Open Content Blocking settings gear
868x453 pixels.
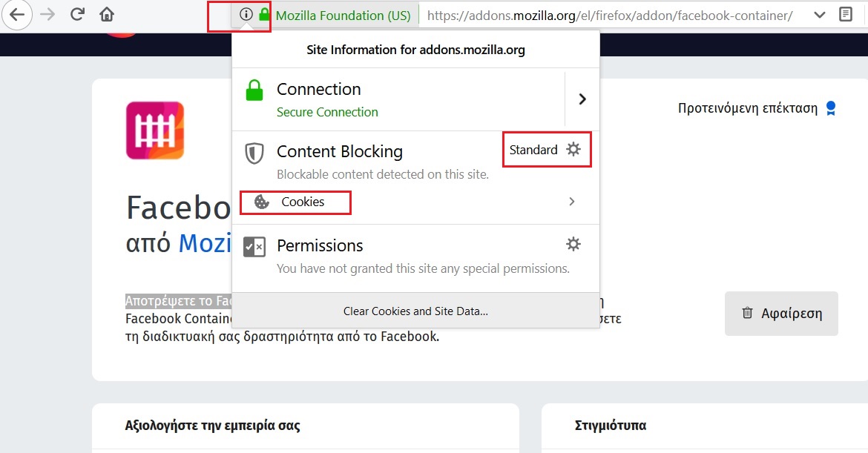(573, 149)
